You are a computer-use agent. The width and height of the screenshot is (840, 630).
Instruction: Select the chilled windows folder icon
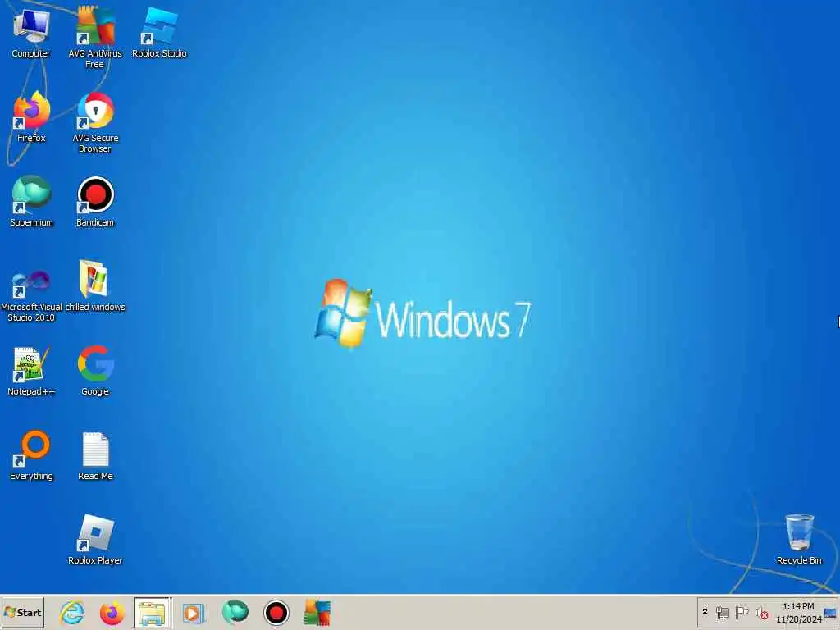pyautogui.click(x=95, y=286)
